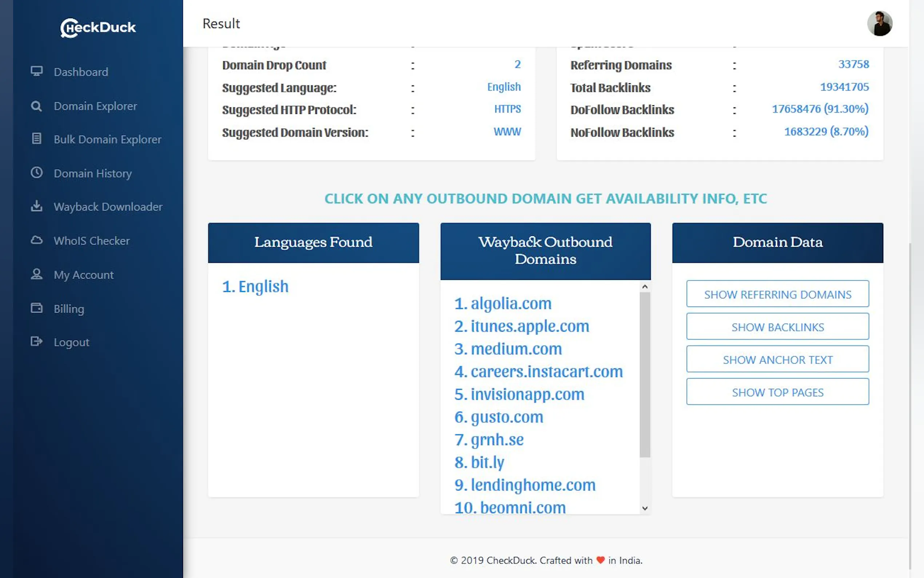Click DoFollow Backlinks value 17658476

point(820,109)
